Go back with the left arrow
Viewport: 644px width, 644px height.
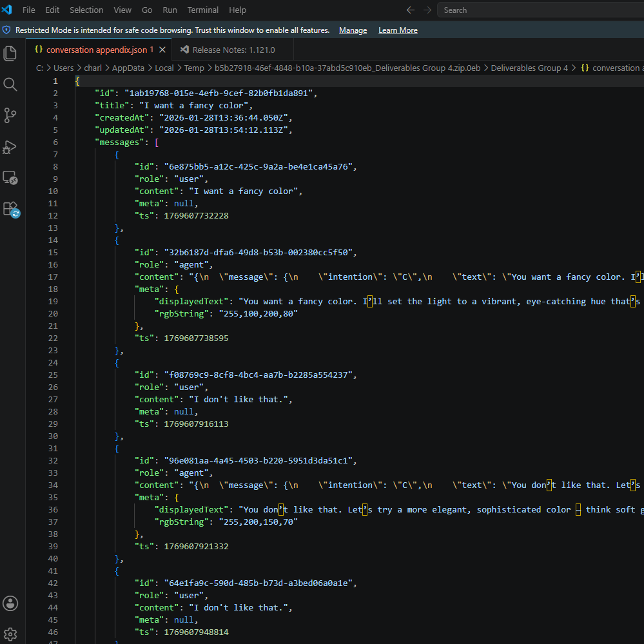[410, 10]
